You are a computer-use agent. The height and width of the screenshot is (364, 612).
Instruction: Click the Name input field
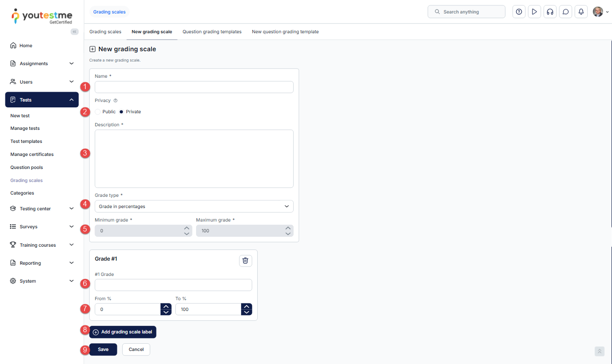pos(194,87)
